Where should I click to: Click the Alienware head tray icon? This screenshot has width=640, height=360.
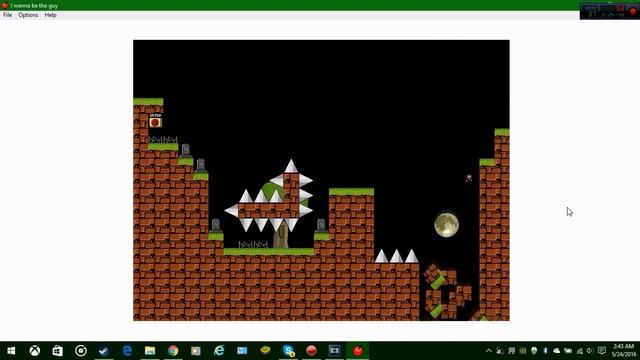pyautogui.click(x=534, y=351)
